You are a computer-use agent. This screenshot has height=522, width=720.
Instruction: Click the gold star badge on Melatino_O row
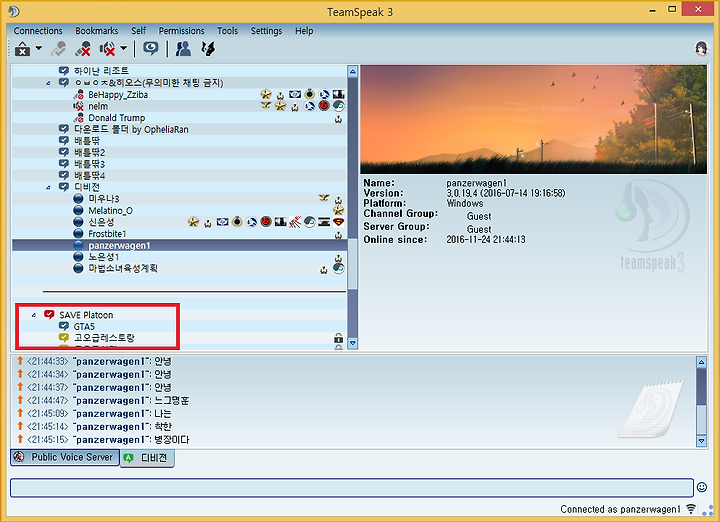click(338, 210)
